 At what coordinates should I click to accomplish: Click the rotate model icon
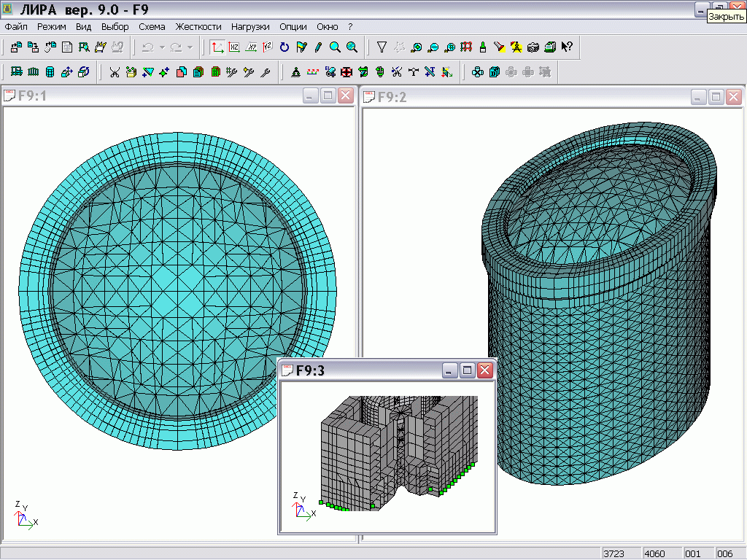tap(285, 47)
